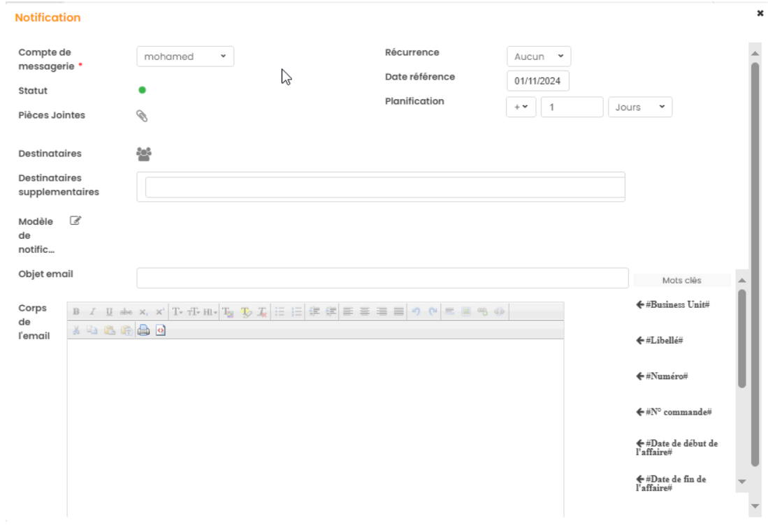
Task: Click the edit notification template icon
Action: [75, 221]
